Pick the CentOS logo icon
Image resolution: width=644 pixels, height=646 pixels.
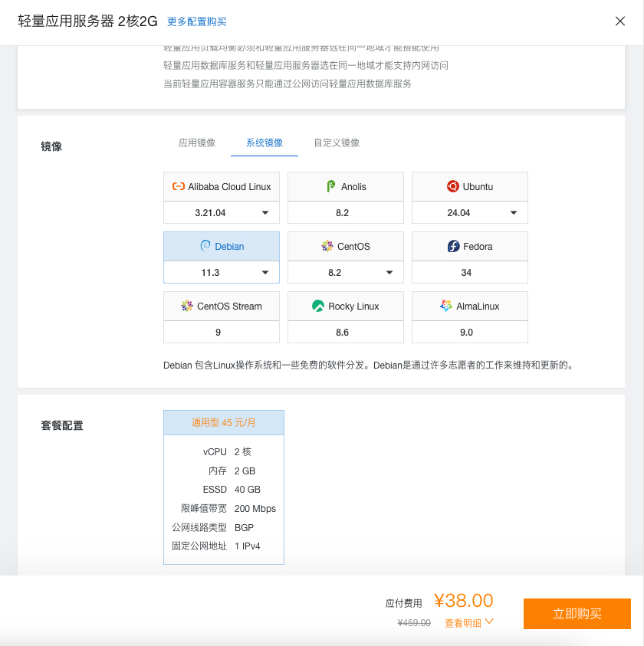[x=327, y=246]
